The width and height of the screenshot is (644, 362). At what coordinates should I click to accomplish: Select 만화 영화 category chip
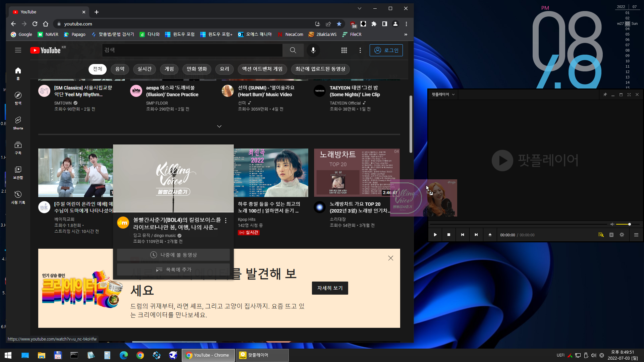click(197, 69)
